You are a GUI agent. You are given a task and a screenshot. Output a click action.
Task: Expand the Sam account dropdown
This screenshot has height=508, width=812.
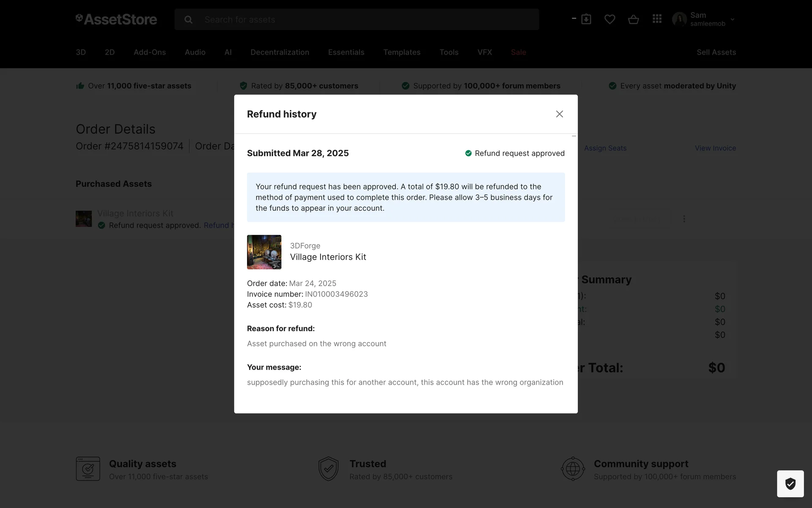[732, 19]
